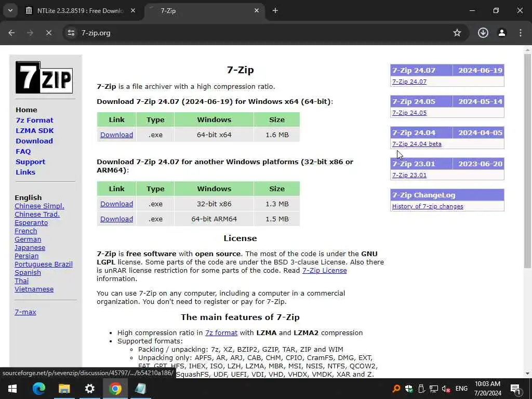
Task: Switch language to German
Action: (28, 239)
